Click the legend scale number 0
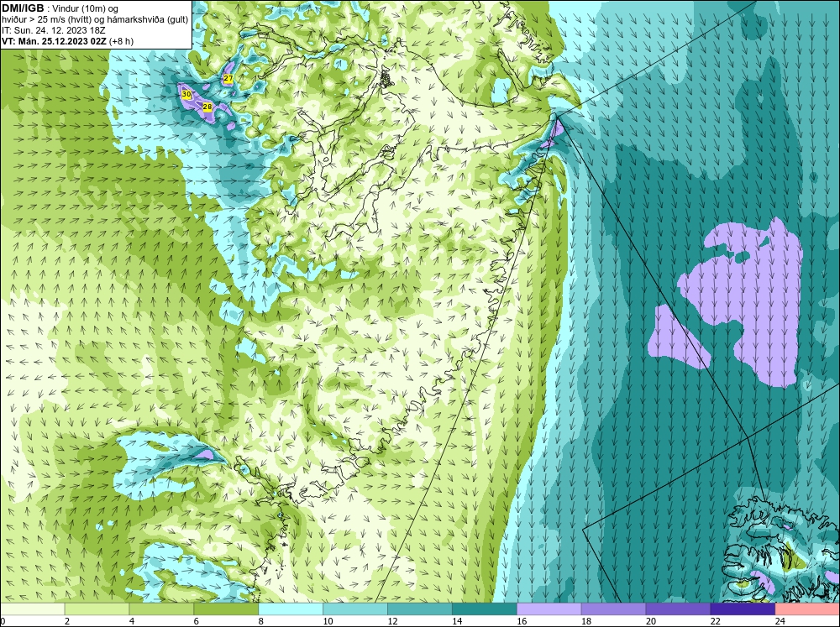Screen dimensions: 840x627 click(3, 621)
